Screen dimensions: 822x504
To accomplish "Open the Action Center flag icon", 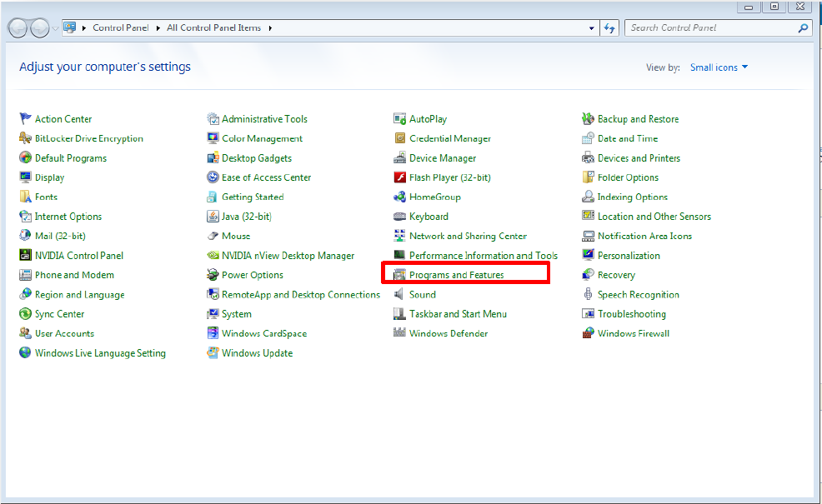I will tap(25, 119).
